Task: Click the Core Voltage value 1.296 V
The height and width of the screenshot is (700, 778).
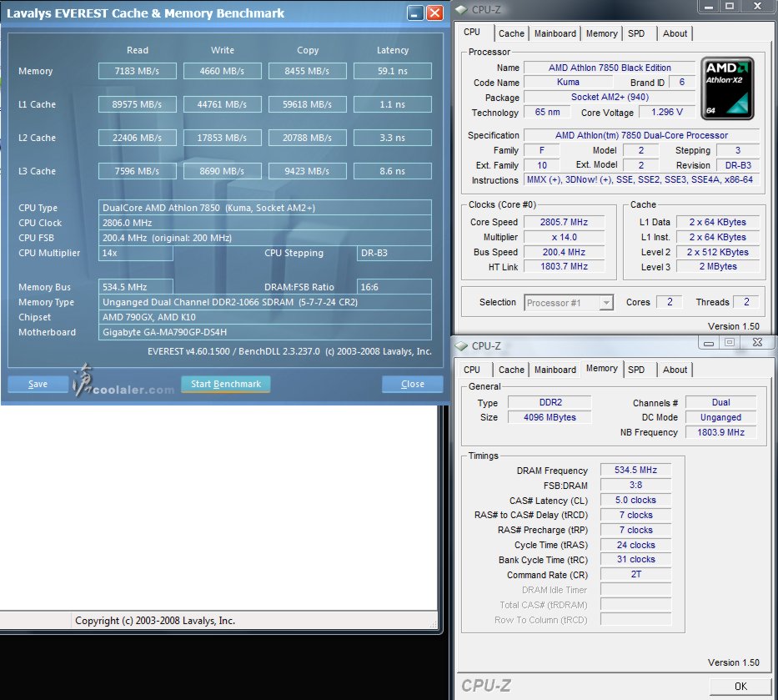Action: (667, 112)
